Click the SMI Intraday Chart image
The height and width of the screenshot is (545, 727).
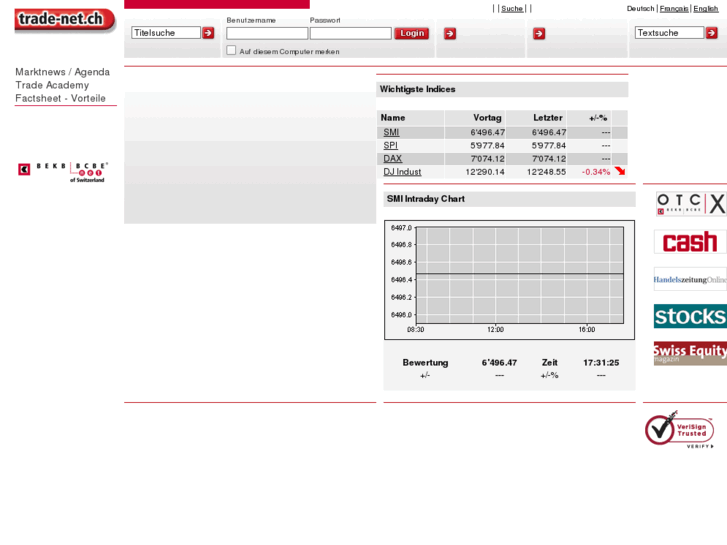(509, 280)
